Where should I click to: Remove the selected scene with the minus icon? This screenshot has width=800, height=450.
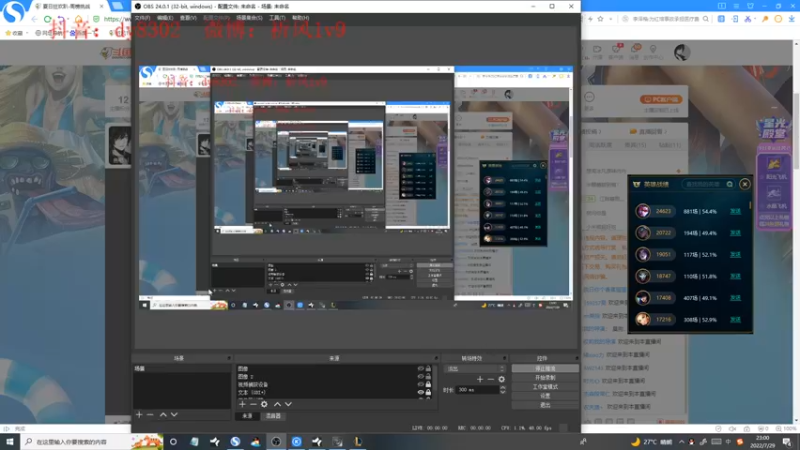click(x=150, y=415)
